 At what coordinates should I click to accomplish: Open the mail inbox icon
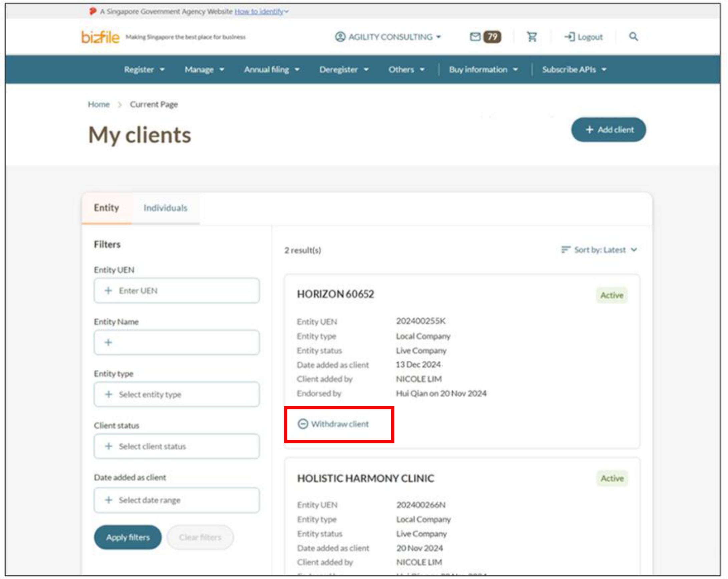tap(475, 36)
